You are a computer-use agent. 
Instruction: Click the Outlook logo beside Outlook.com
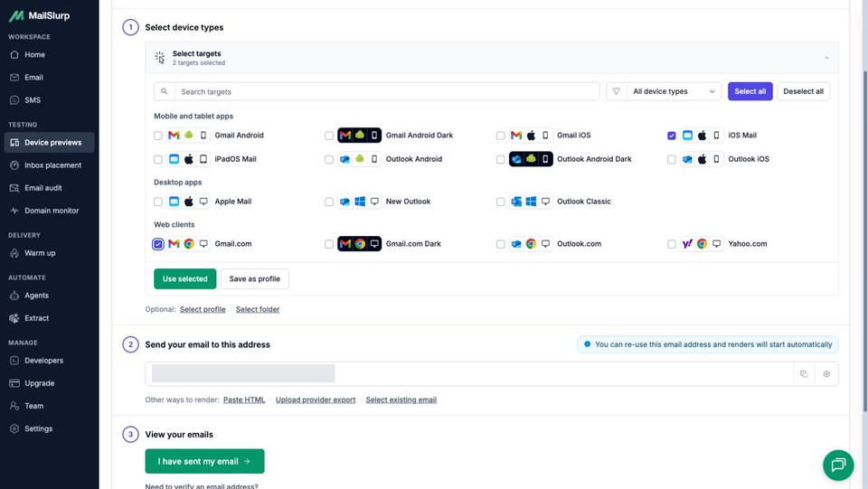pos(516,243)
